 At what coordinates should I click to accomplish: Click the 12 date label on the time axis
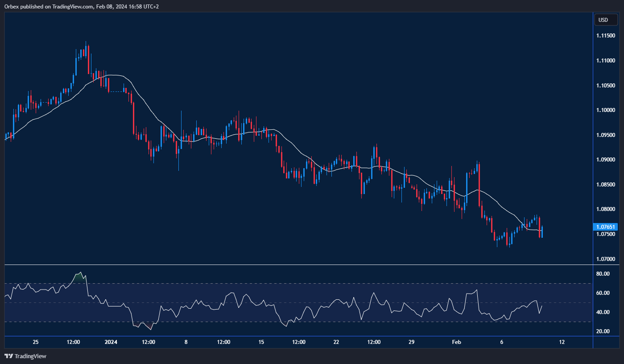pos(562,342)
